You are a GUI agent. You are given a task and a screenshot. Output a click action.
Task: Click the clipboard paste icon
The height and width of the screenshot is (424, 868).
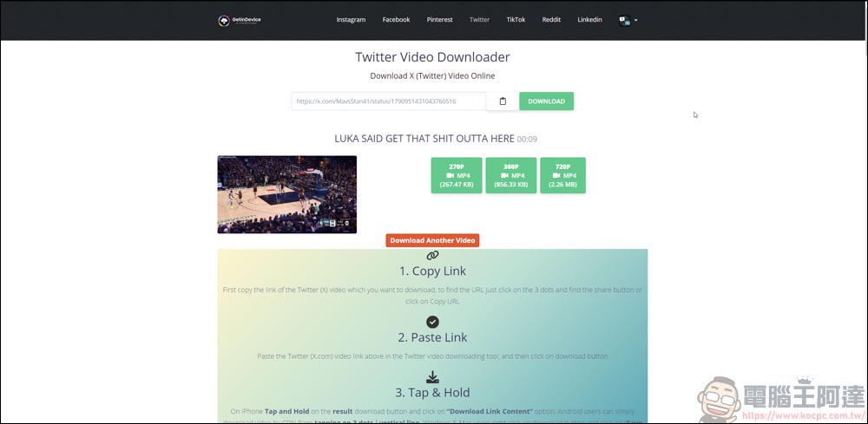(x=503, y=101)
